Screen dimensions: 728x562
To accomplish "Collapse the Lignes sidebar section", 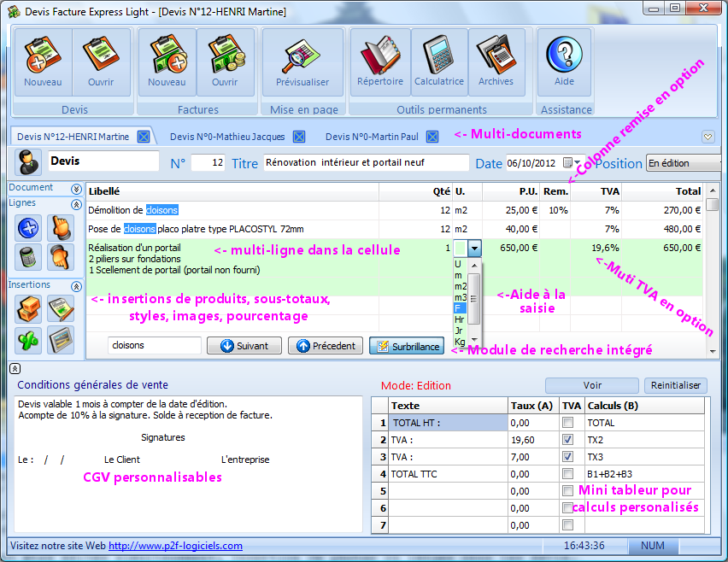I will pos(77,205).
